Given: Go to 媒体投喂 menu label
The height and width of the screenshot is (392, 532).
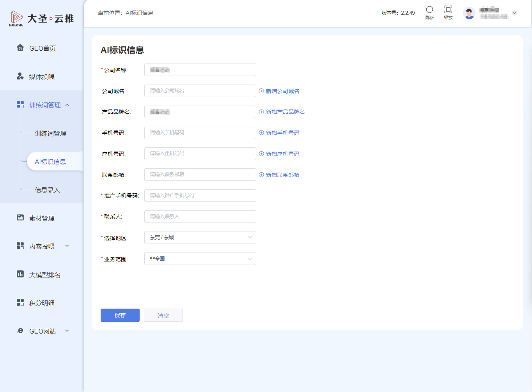Looking at the screenshot, I should [42, 77].
